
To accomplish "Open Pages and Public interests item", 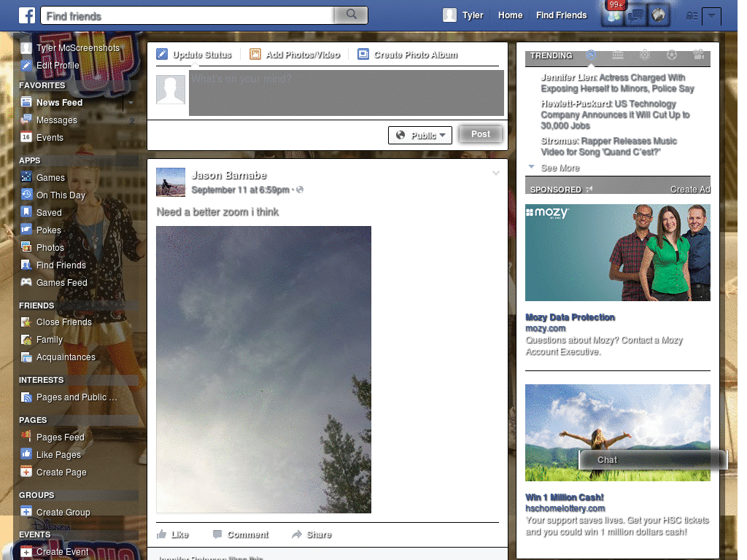I will [76, 397].
